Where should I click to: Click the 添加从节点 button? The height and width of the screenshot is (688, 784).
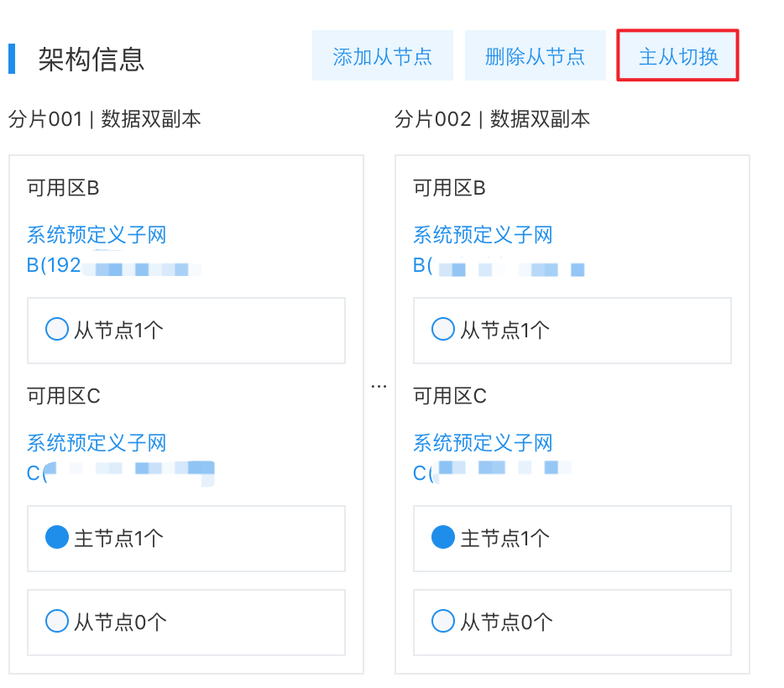pos(383,55)
